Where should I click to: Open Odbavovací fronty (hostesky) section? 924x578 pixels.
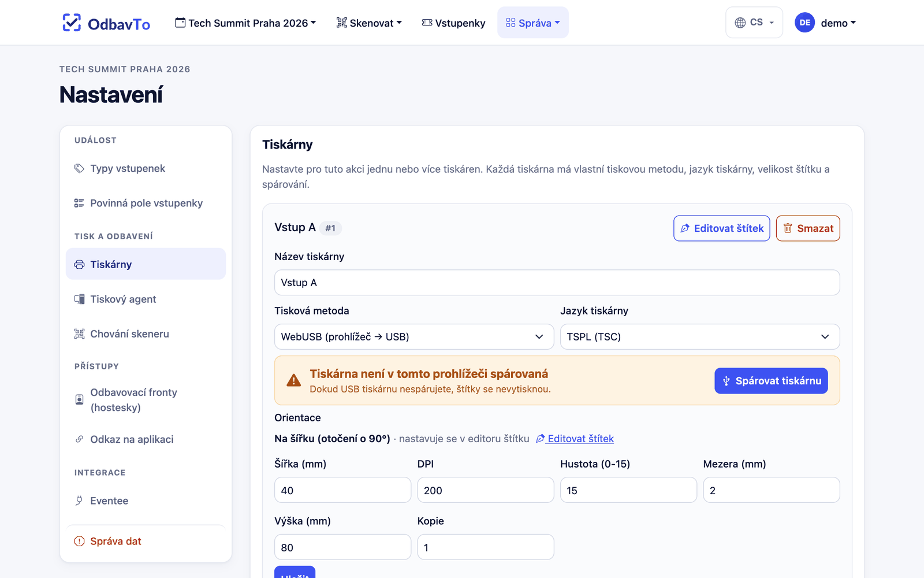(x=146, y=399)
